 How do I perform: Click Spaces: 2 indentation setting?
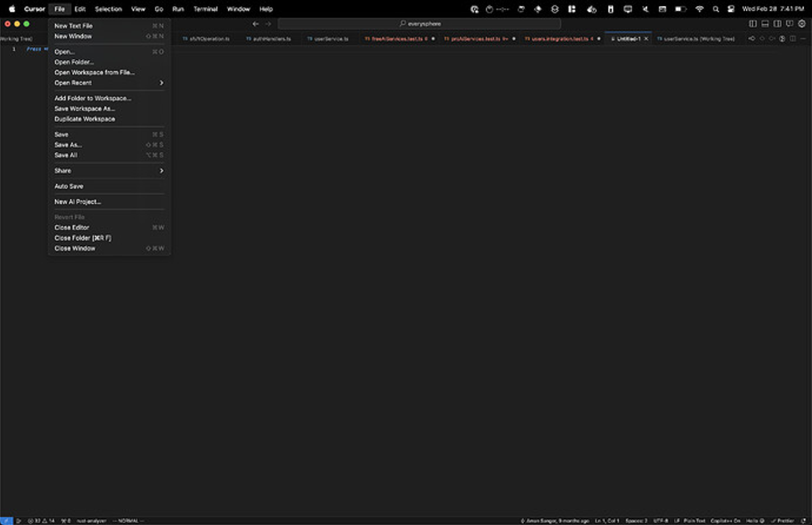pos(637,521)
